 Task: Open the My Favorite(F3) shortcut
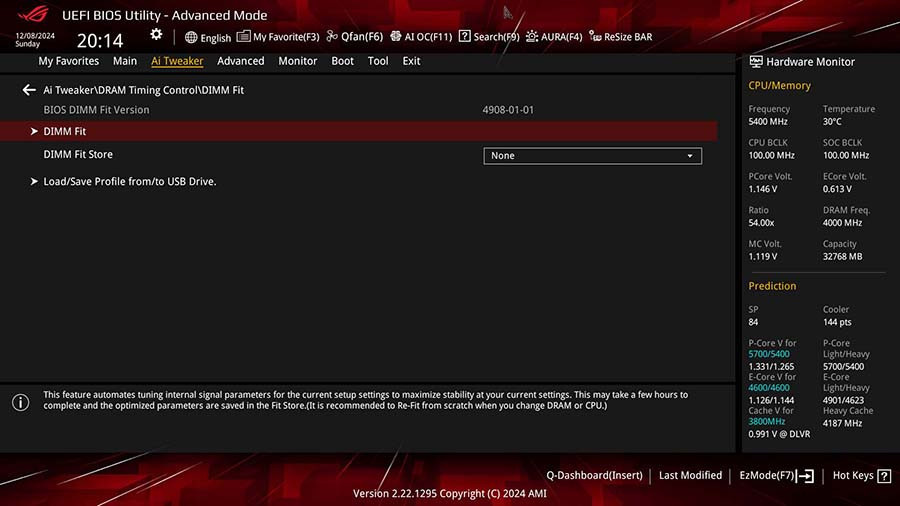(278, 37)
